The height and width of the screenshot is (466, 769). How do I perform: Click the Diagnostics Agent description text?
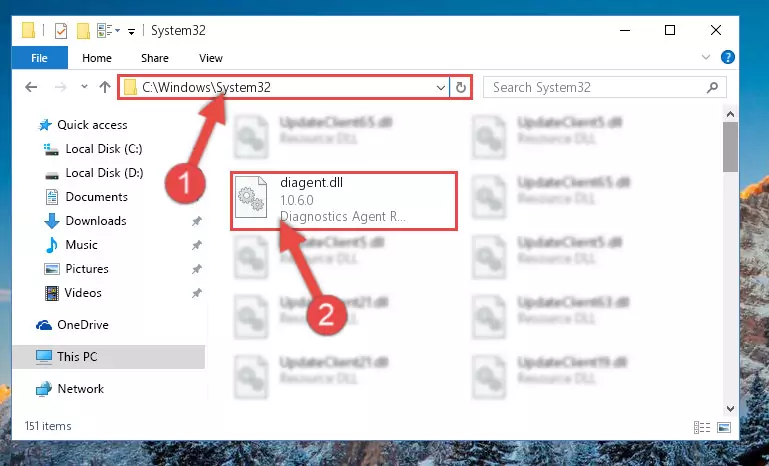[x=342, y=217]
